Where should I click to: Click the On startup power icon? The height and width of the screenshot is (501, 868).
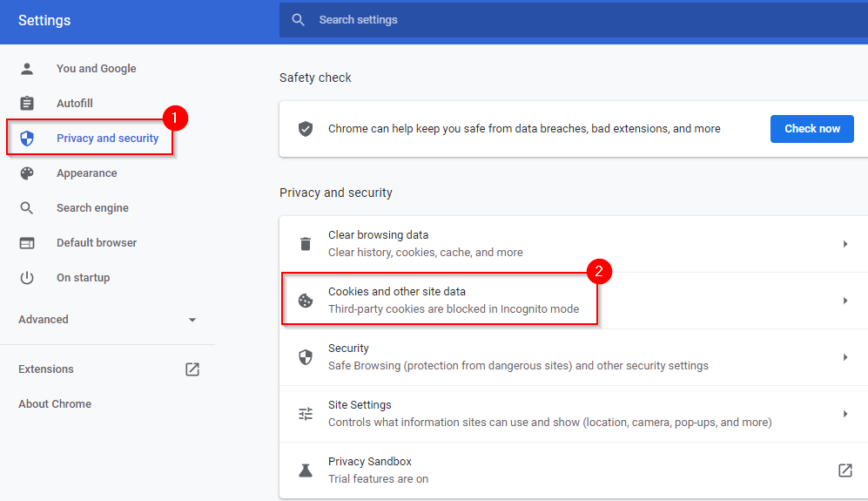(x=27, y=278)
